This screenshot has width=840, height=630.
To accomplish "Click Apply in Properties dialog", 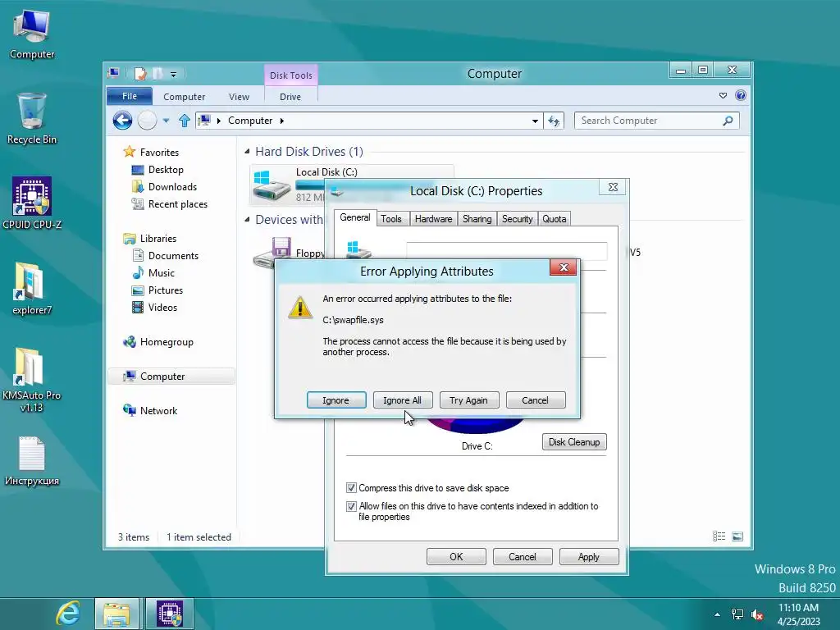I will pyautogui.click(x=589, y=557).
